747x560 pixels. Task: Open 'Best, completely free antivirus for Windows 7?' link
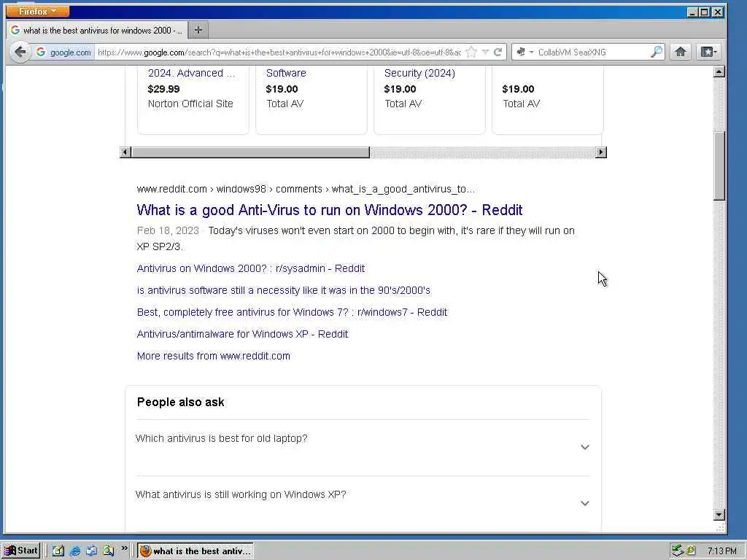click(292, 312)
